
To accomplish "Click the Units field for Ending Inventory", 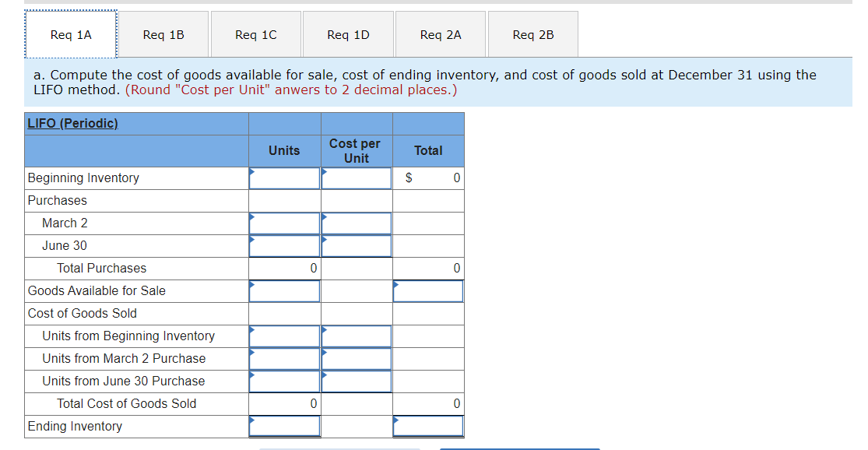I will click(x=284, y=426).
